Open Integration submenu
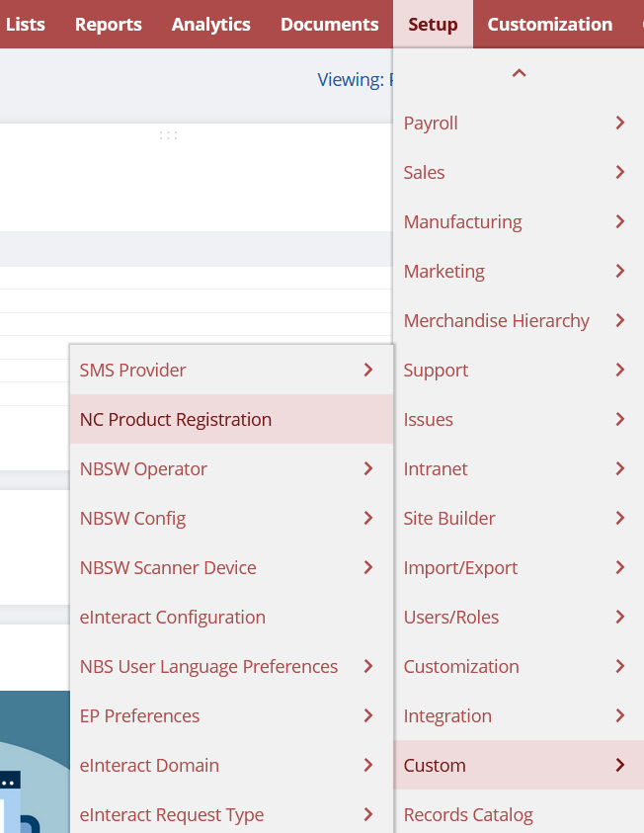 pos(447,715)
